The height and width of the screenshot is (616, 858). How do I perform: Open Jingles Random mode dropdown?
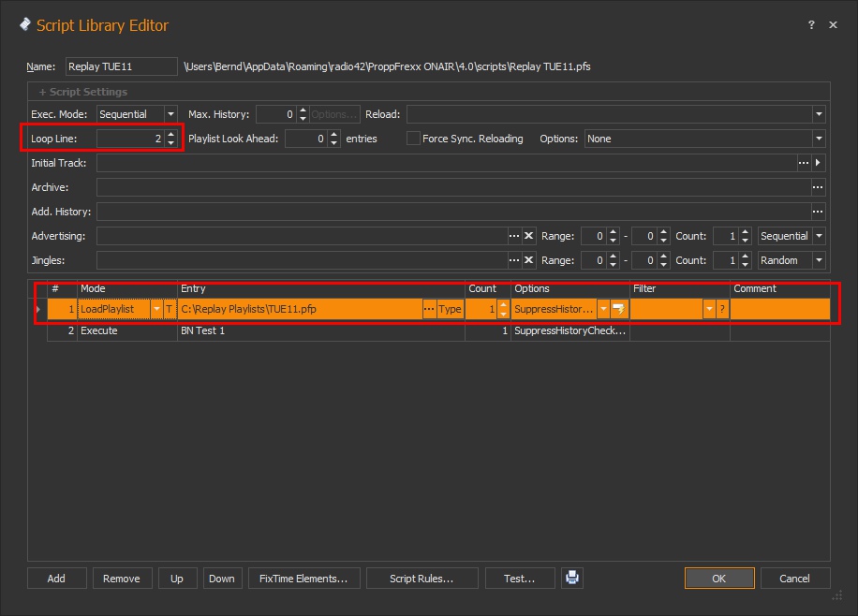click(819, 260)
